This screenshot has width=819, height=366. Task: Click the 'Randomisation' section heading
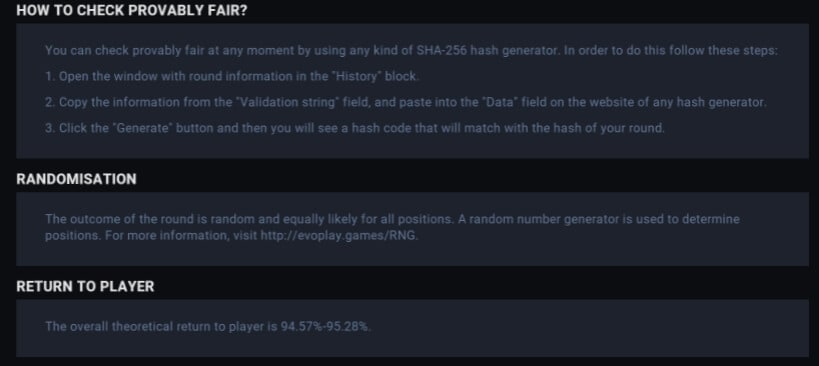(x=76, y=179)
